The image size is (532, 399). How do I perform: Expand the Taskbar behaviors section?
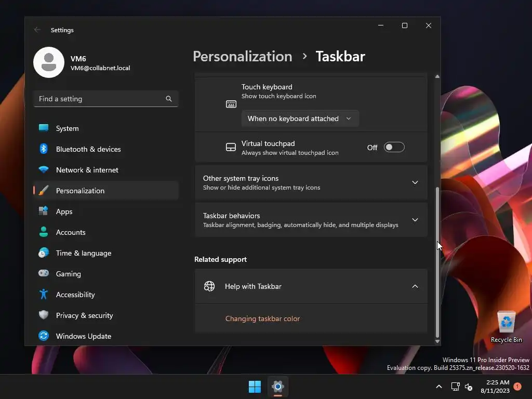pos(311,220)
